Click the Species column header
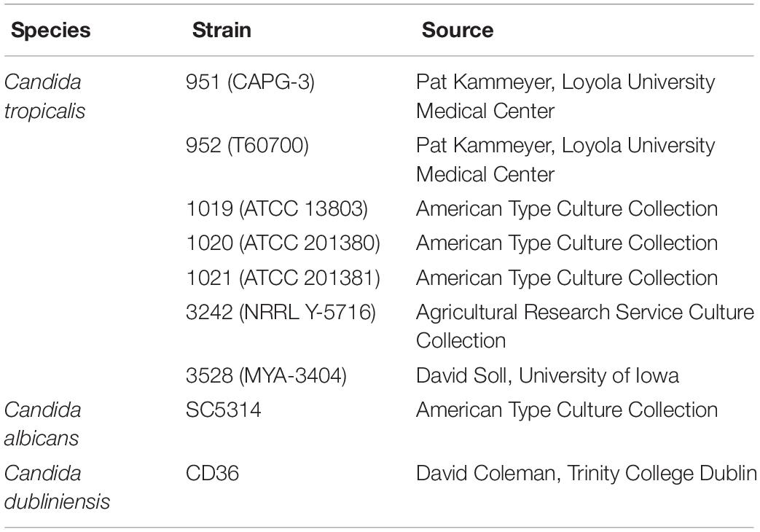Viewport: 760px width, 532px height. click(x=50, y=30)
